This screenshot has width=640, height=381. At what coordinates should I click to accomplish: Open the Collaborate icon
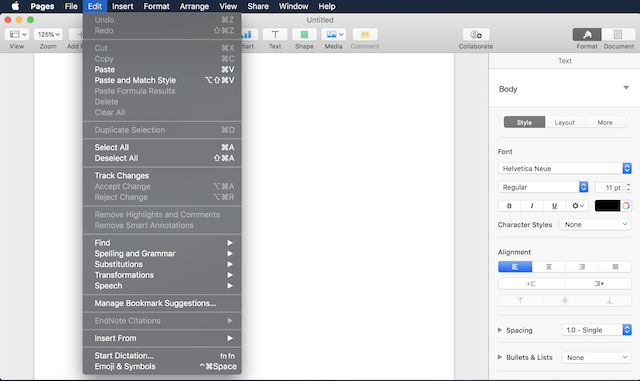pos(476,34)
